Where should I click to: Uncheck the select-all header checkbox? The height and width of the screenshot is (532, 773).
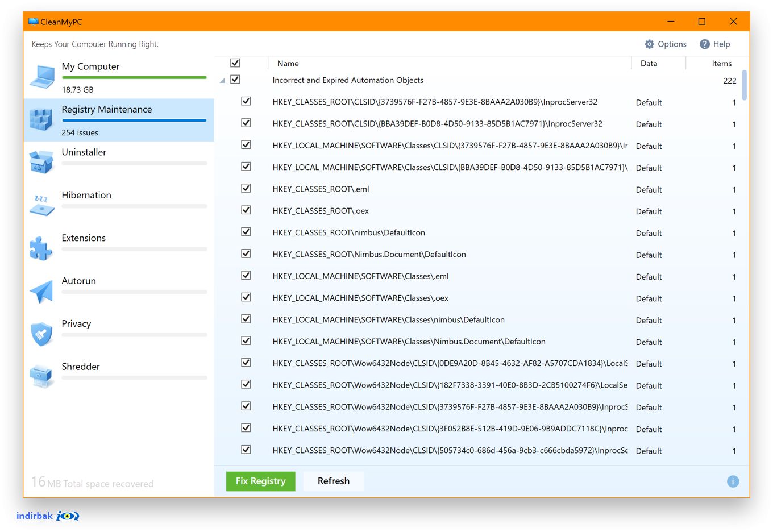(235, 63)
